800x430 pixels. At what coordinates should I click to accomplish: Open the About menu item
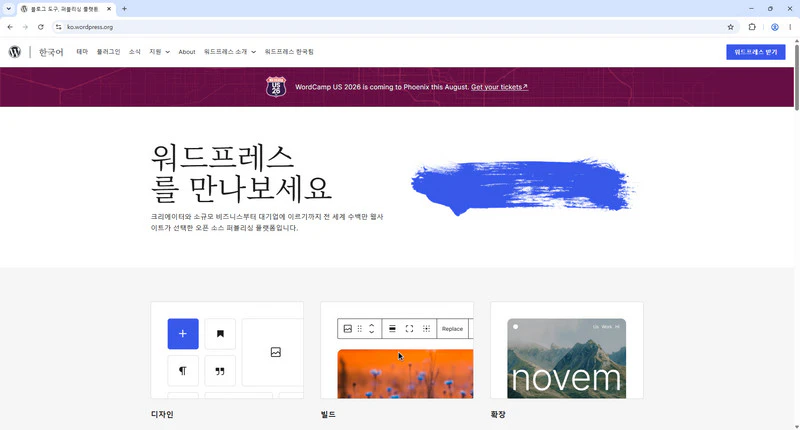coord(187,52)
